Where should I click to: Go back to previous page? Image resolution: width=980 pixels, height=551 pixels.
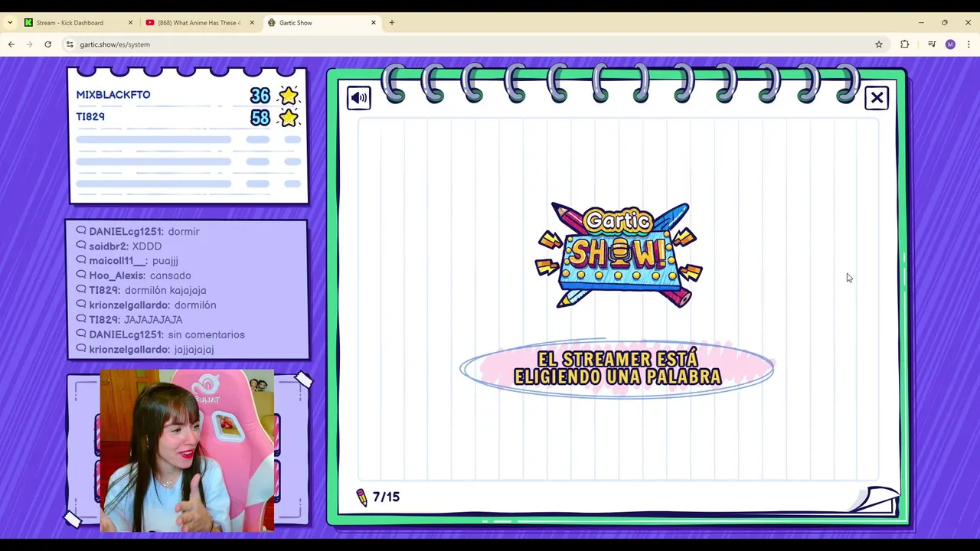(11, 44)
